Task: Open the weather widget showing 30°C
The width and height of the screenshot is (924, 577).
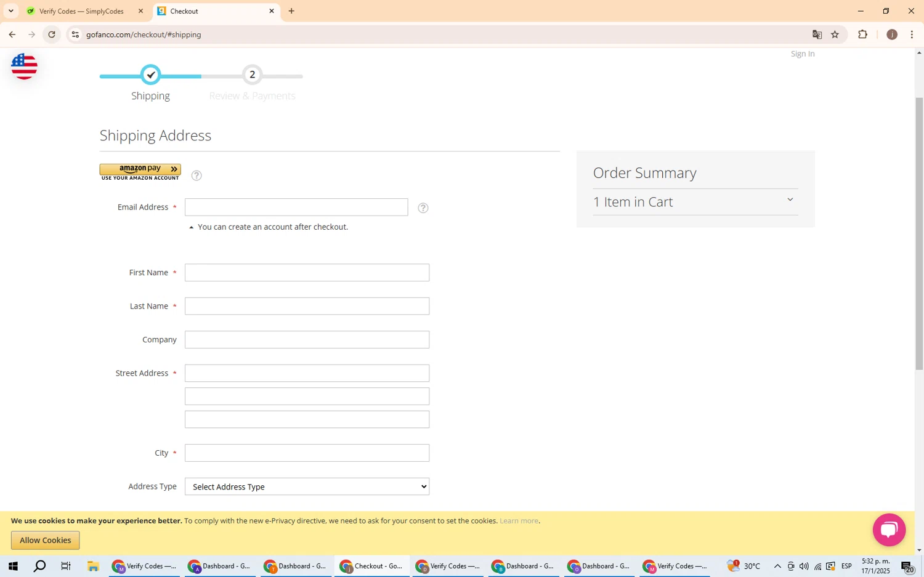Action: [744, 567]
